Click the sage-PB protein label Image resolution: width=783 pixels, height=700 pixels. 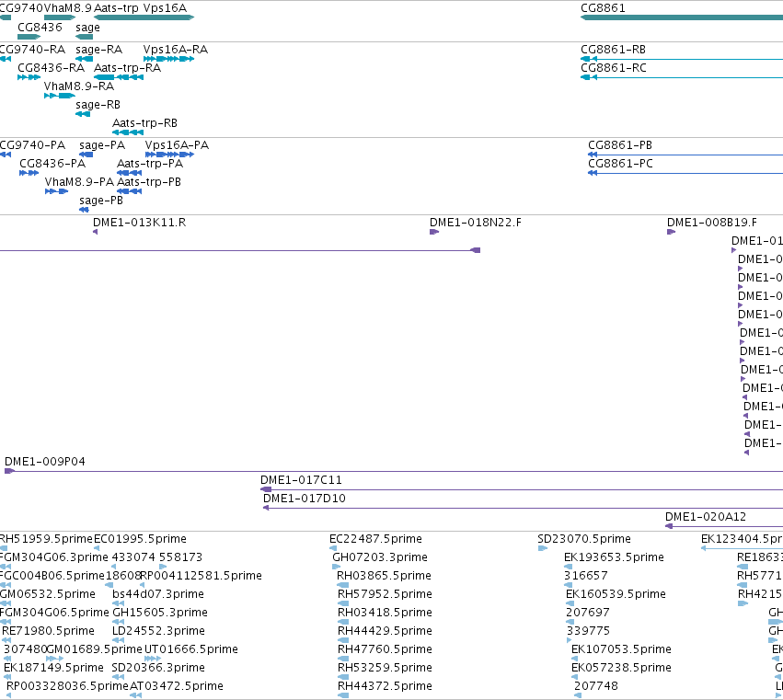pyautogui.click(x=101, y=201)
